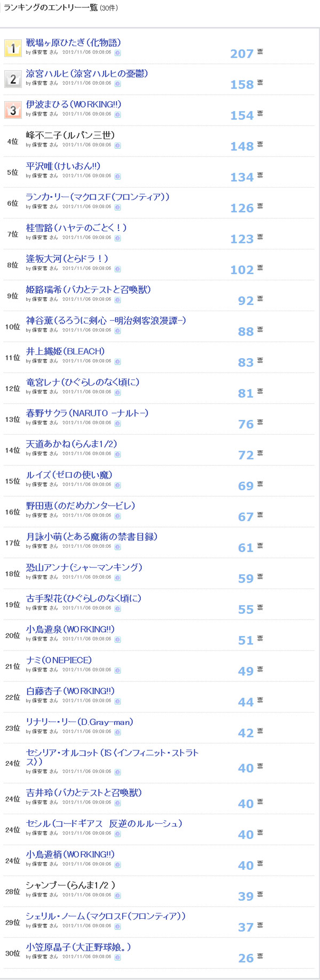
Task: Open 涼宮ハルヒ(涼宮ハルヒの憂鬱) entry link
Action: (x=87, y=74)
